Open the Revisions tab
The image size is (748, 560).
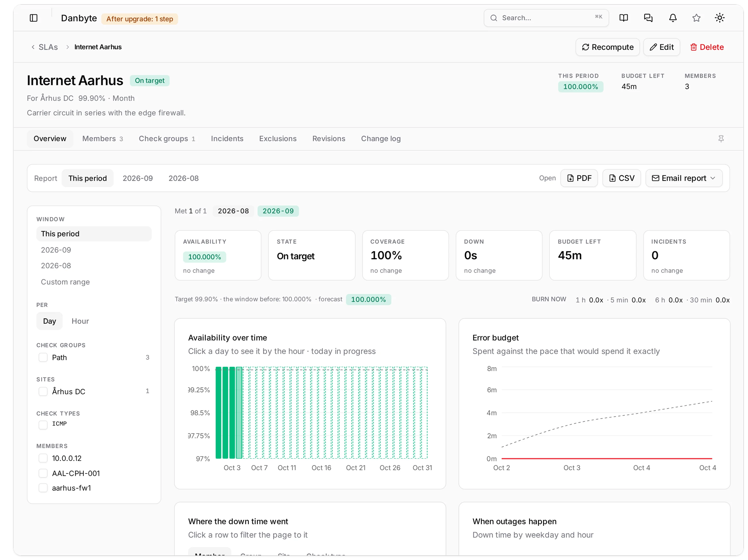coord(329,139)
